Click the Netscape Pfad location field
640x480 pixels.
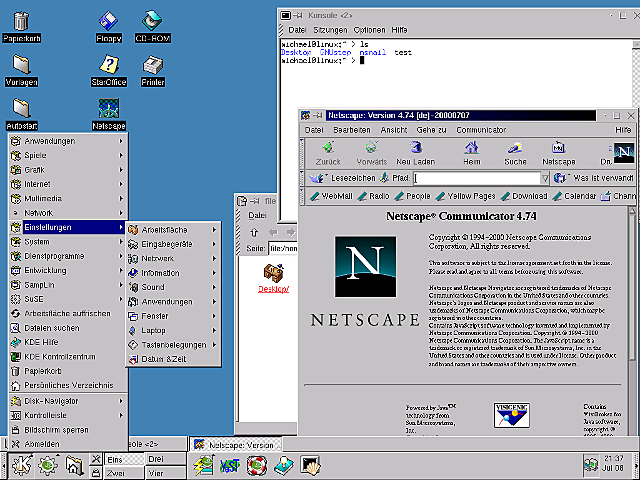point(477,178)
